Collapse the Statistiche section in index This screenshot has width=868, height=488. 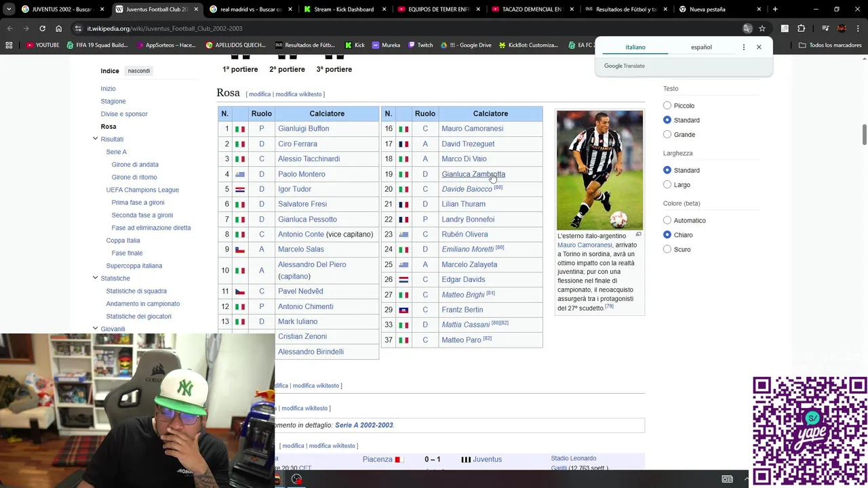pos(95,278)
